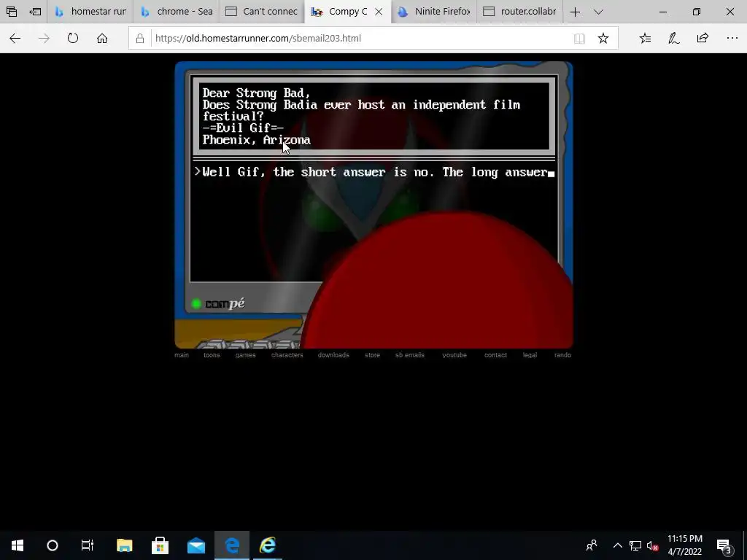Click the muted volume icon
The image size is (747, 560).
(x=652, y=545)
